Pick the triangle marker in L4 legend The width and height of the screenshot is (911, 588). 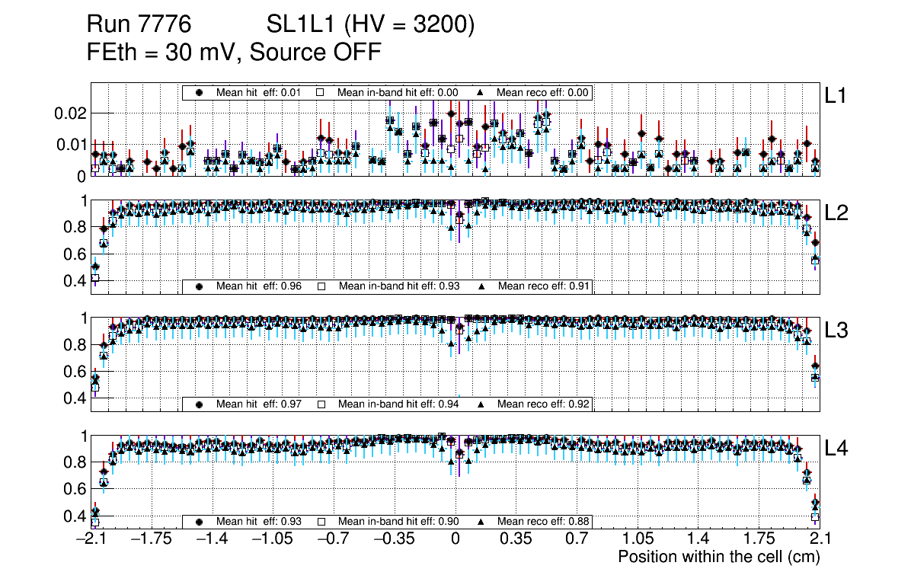coord(481,522)
